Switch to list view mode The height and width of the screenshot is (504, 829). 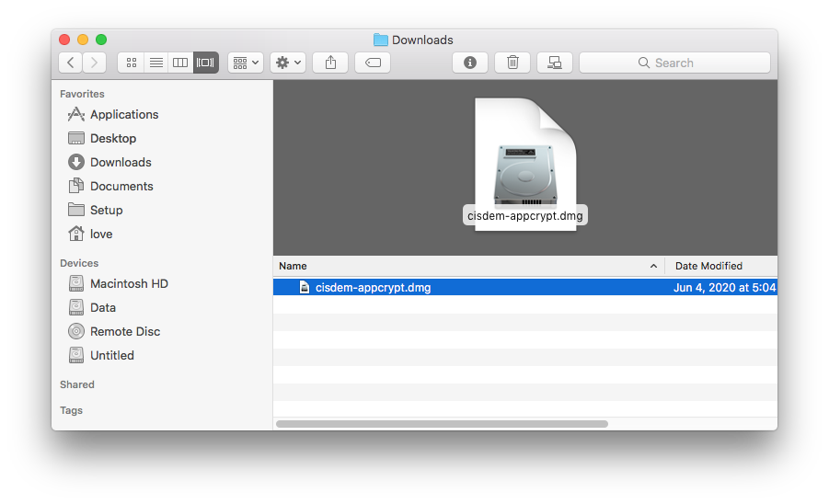155,63
